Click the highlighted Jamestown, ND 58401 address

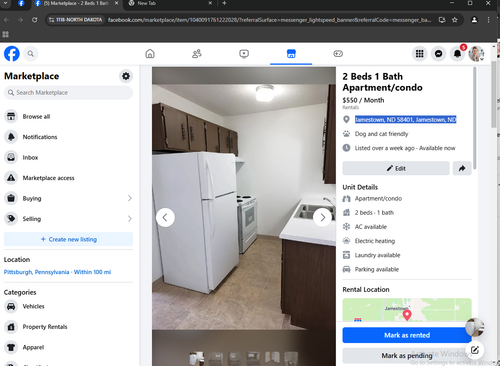[x=405, y=119]
